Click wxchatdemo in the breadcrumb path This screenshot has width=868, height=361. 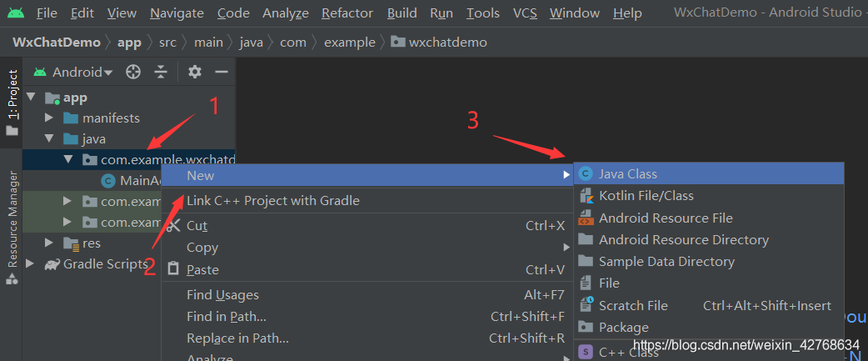(x=447, y=42)
